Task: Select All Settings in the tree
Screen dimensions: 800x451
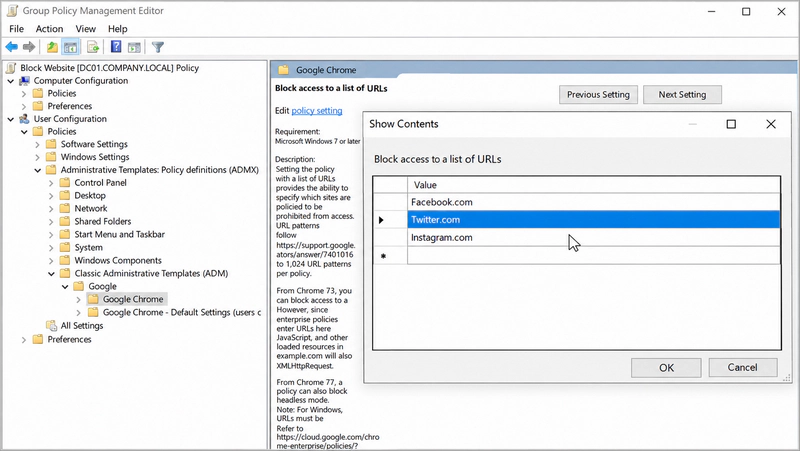Action: [x=82, y=325]
